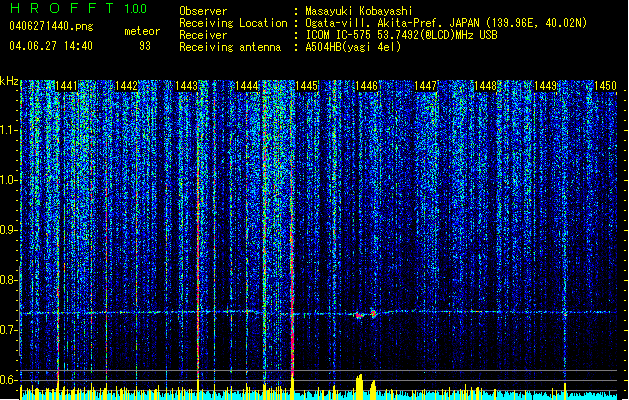Click the 0.8 kHz axis tick label
Screen dimensions: 629x400
coord(9,280)
